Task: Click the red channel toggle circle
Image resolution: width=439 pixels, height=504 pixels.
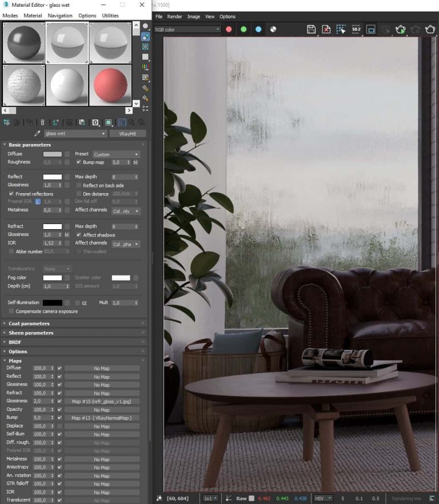Action: pos(229,29)
